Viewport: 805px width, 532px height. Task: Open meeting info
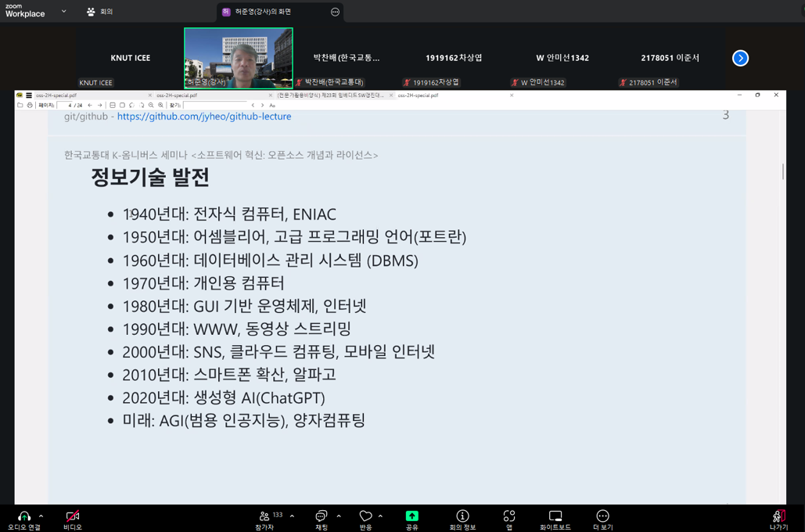click(x=462, y=516)
